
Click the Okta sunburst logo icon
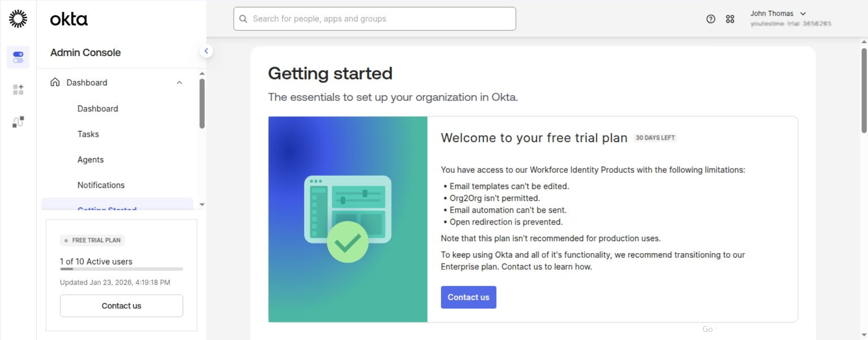(x=18, y=19)
